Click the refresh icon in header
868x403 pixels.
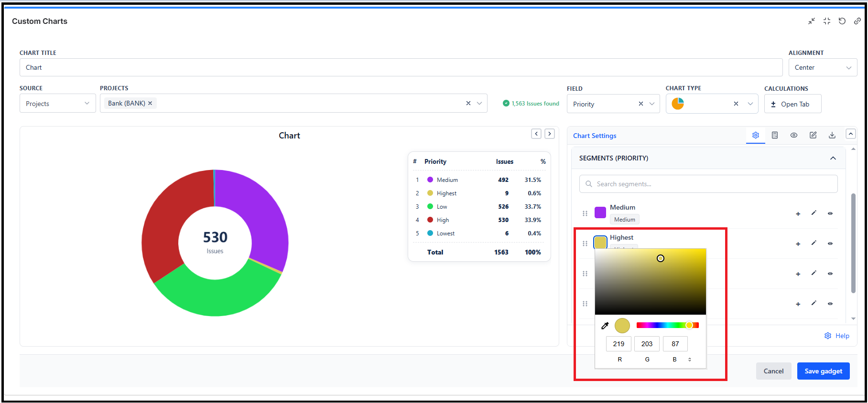coord(842,21)
